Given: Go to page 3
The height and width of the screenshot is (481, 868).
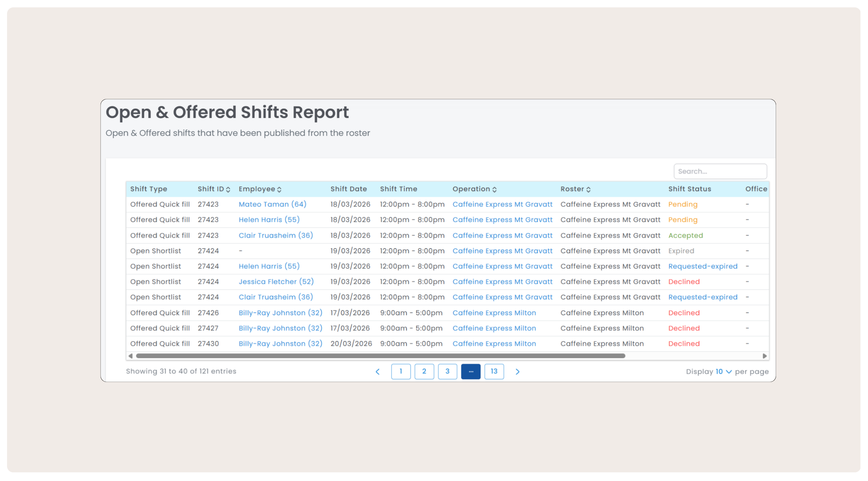Looking at the screenshot, I should 447,371.
